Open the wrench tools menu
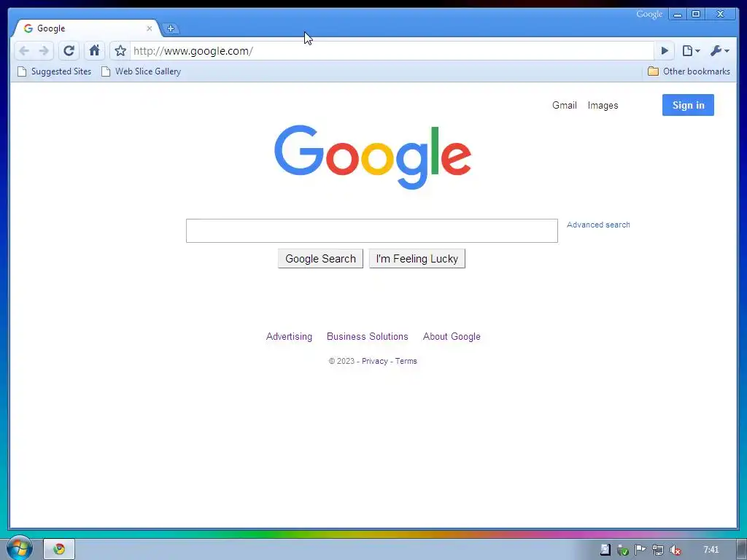 pyautogui.click(x=719, y=51)
